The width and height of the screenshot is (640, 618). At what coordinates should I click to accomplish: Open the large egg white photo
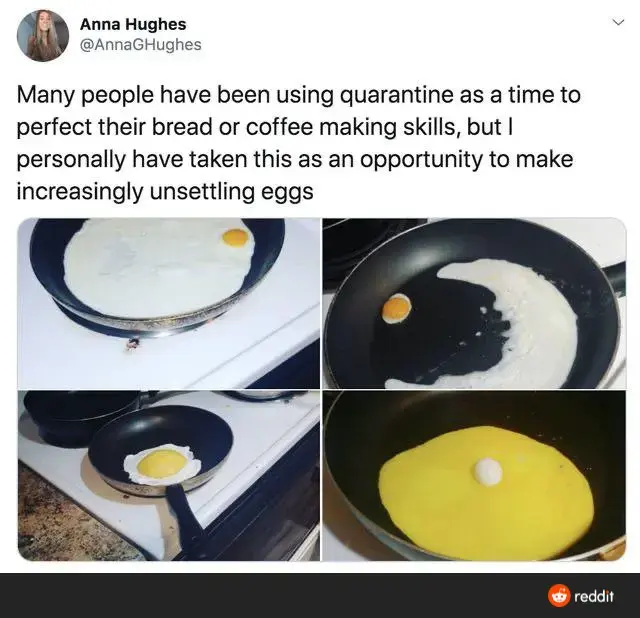point(169,303)
